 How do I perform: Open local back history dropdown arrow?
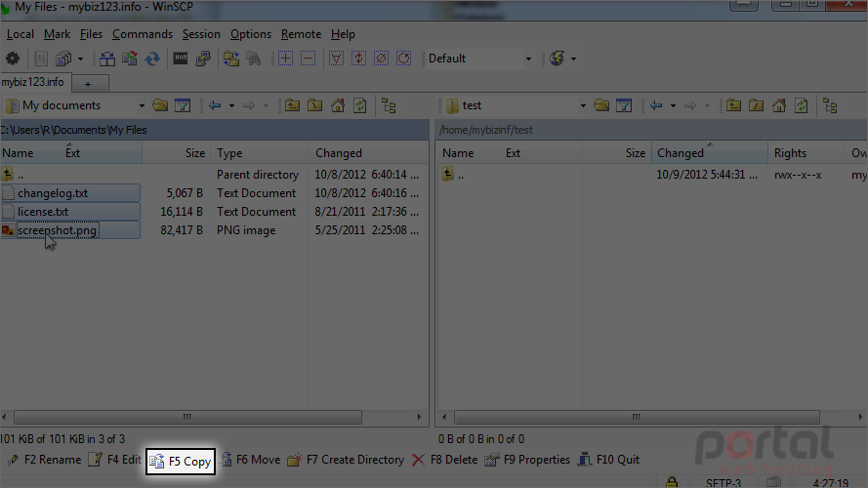tap(232, 105)
